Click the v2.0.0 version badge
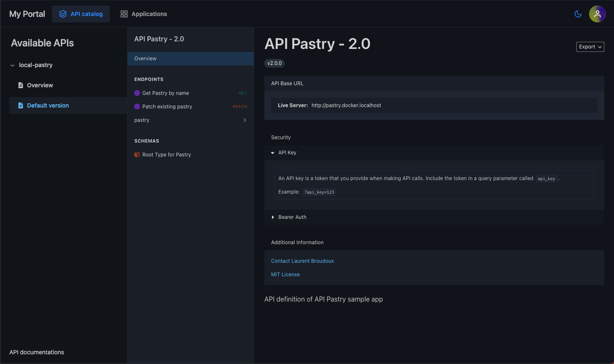This screenshot has height=364, width=614. pyautogui.click(x=274, y=63)
